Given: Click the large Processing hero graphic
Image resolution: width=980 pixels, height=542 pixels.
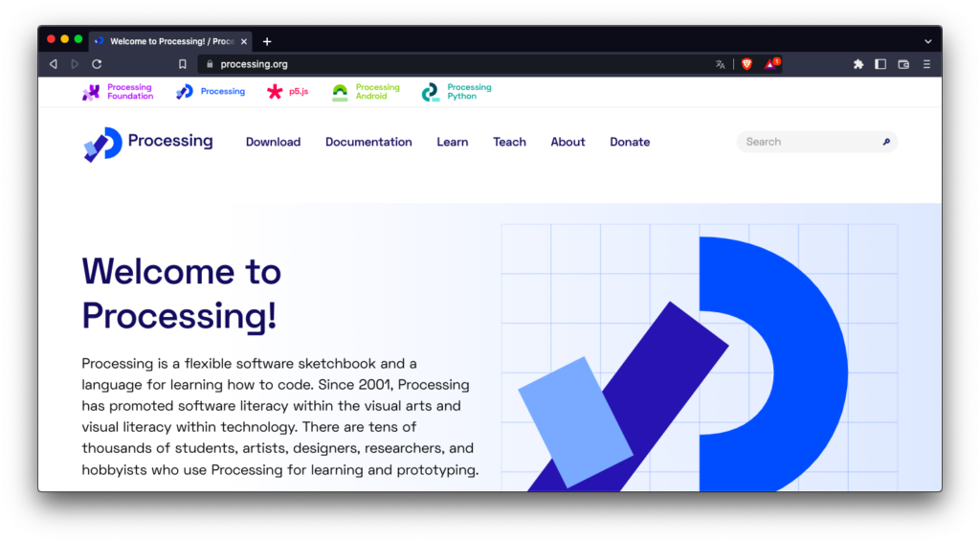Looking at the screenshot, I should click(700, 357).
